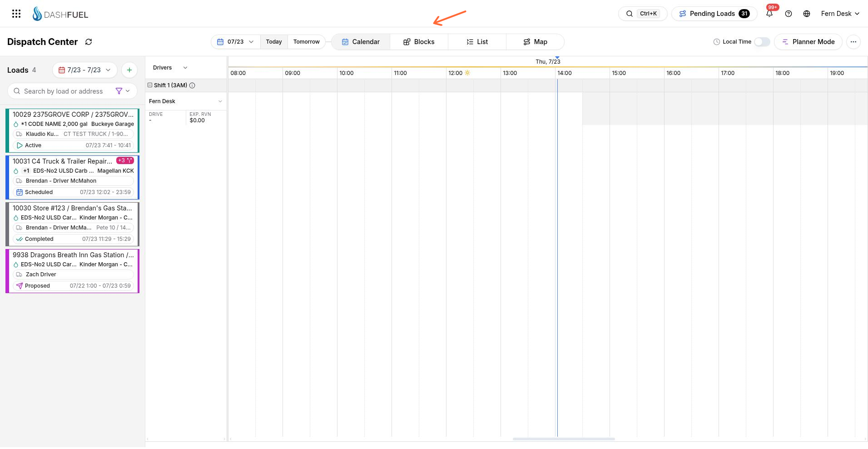
Task: Expand the Fern Desk user menu
Action: pyautogui.click(x=840, y=14)
